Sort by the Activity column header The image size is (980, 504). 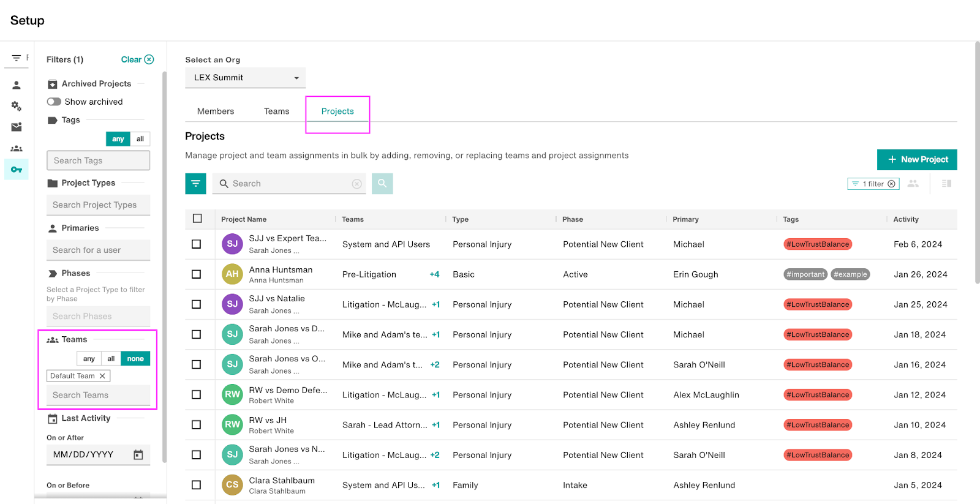pos(906,219)
